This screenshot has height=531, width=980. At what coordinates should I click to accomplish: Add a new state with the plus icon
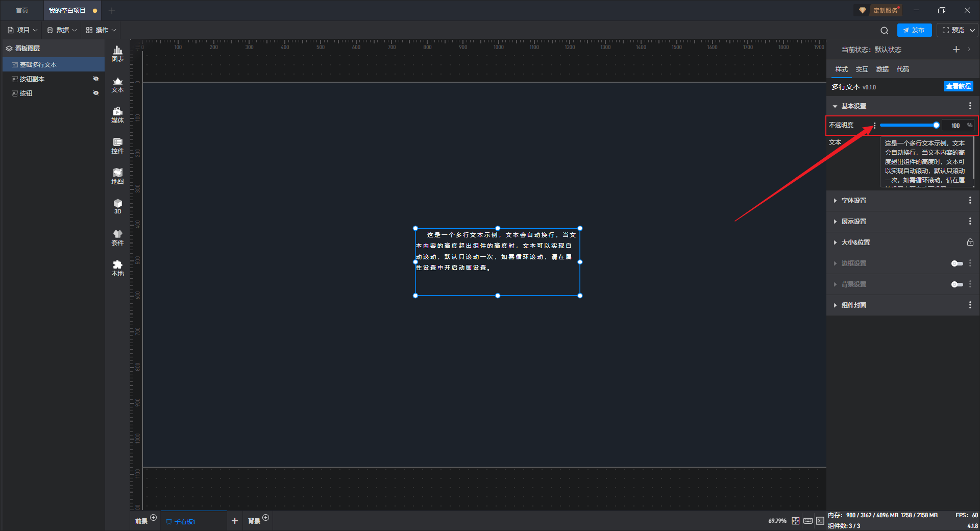coord(956,50)
